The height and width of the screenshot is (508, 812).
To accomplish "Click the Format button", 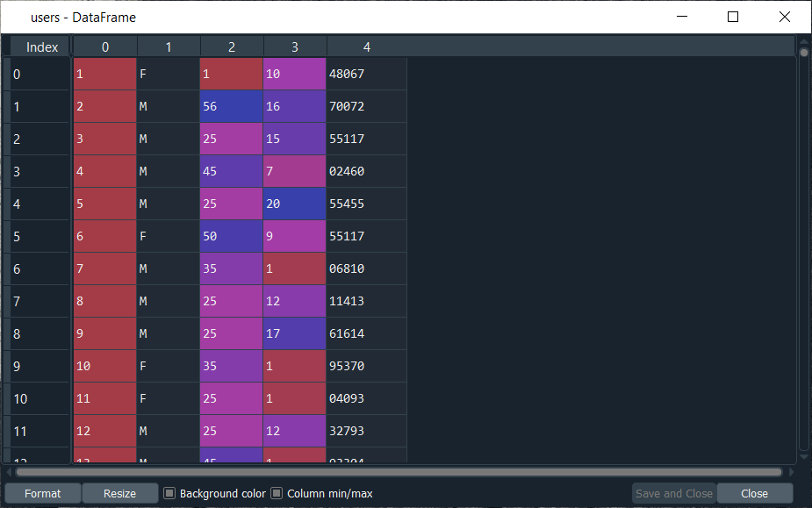I will click(43, 493).
